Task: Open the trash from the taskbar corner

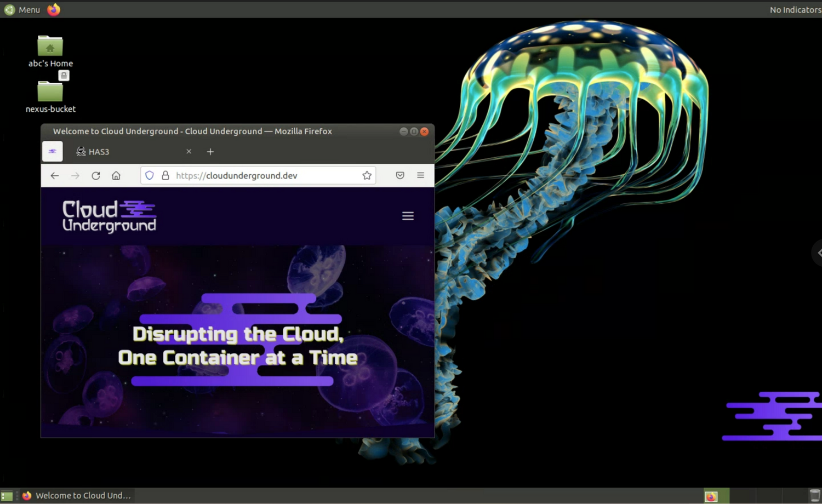Action: (814, 495)
